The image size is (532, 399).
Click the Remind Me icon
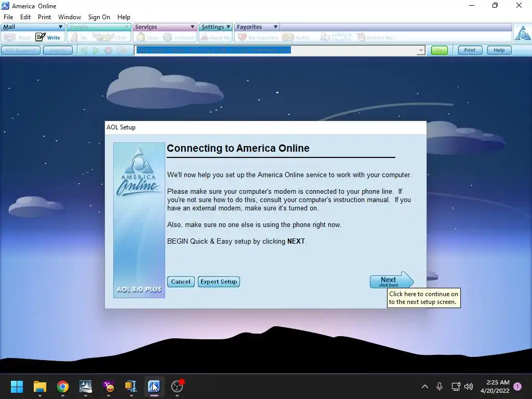point(361,37)
